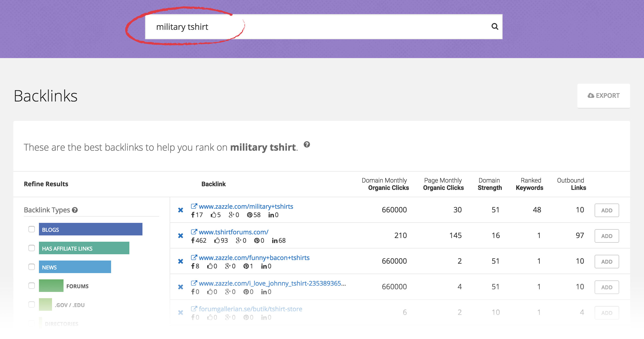Image resolution: width=644 pixels, height=339 pixels.
Task: Click external link icon for tshirtforums.com
Action: click(194, 232)
